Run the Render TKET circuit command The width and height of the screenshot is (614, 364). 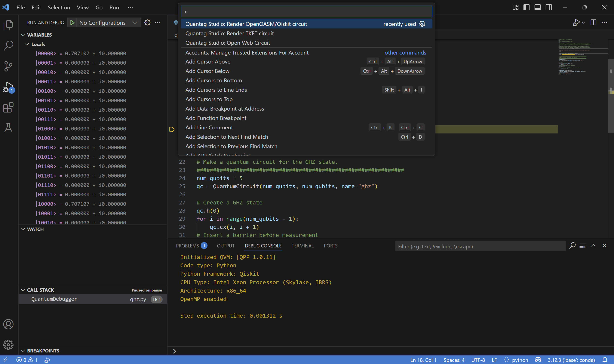click(229, 33)
